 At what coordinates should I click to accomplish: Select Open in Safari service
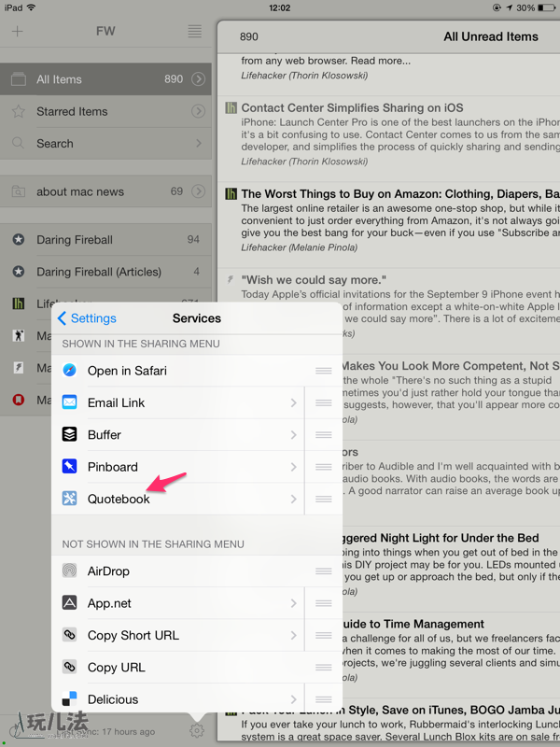(x=197, y=371)
